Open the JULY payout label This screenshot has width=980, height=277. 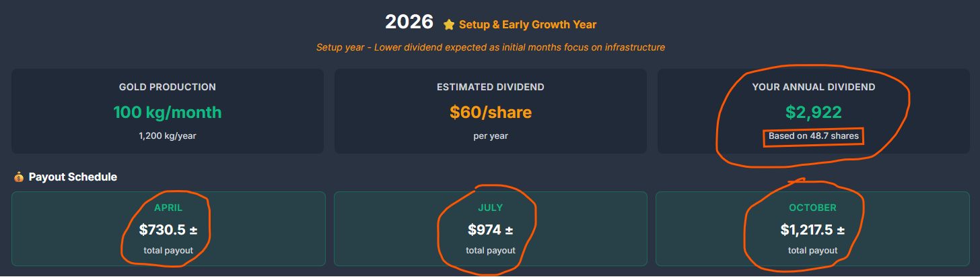490,208
